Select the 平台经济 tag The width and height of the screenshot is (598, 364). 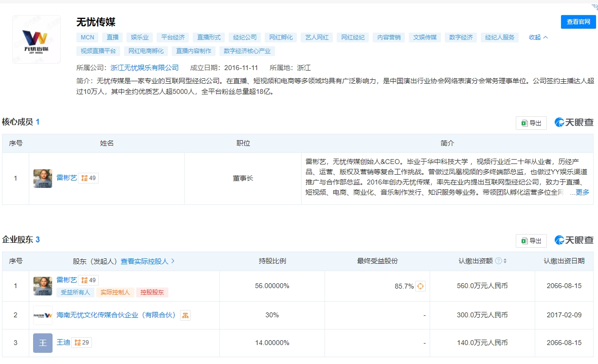(173, 37)
